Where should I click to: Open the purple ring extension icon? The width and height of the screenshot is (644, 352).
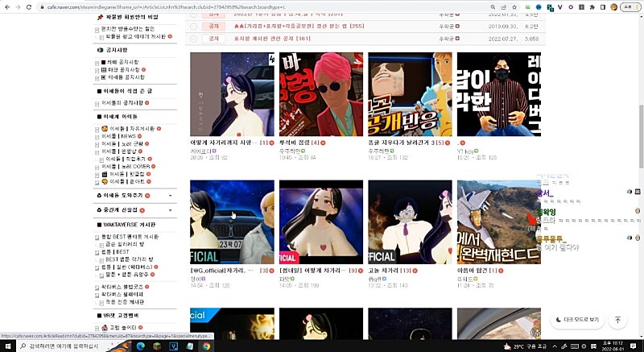point(571,7)
